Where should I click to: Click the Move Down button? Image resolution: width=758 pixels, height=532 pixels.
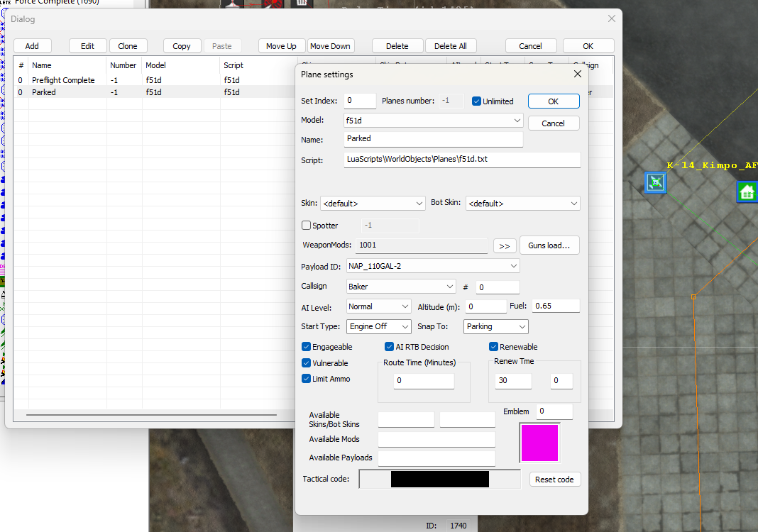pyautogui.click(x=331, y=46)
